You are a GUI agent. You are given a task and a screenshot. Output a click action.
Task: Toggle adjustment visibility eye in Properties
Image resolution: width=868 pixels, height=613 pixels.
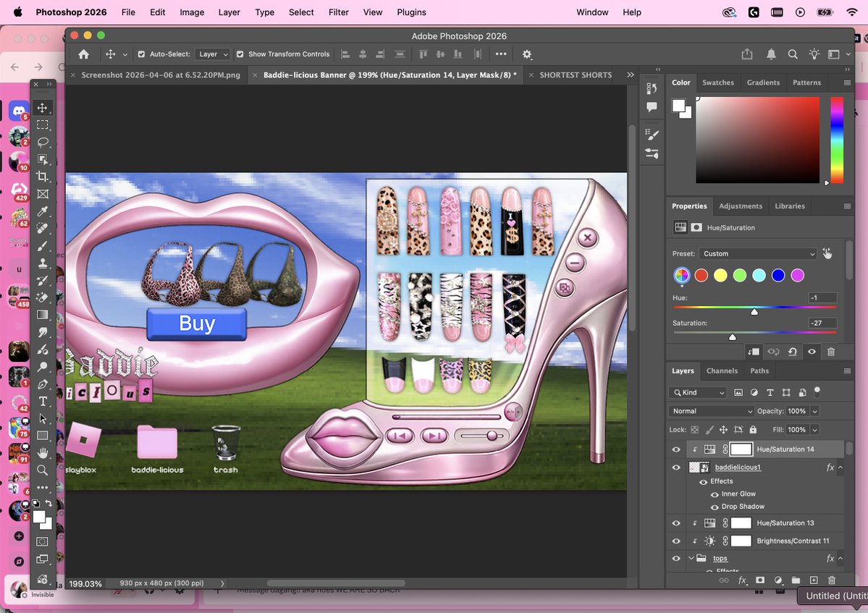coord(812,351)
